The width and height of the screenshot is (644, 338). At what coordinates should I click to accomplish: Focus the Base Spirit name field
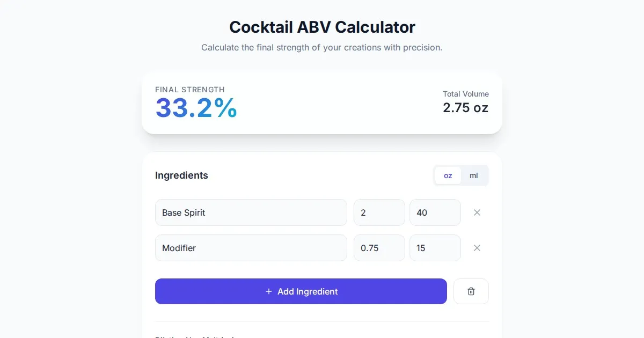point(251,212)
